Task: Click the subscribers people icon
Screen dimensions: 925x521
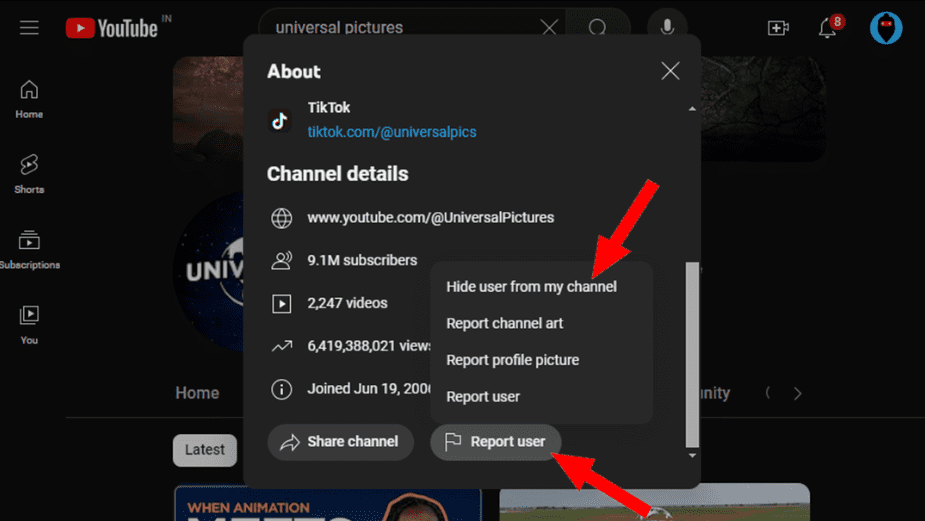Action: click(x=281, y=260)
